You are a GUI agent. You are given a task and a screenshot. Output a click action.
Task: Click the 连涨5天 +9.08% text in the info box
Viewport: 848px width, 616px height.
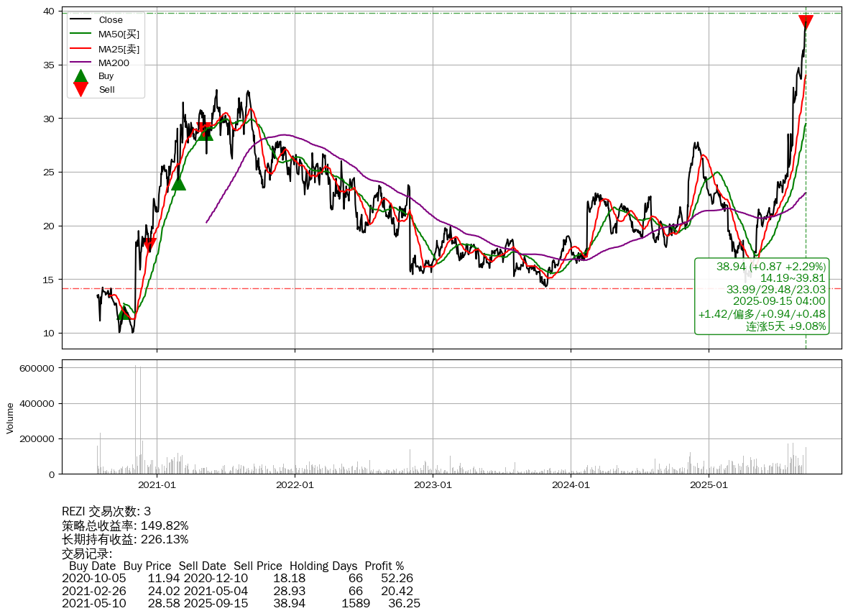(x=785, y=326)
